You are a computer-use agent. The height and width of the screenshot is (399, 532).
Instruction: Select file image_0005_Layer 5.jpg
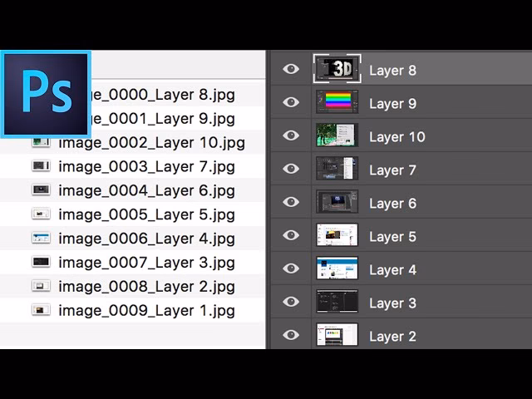tap(146, 214)
